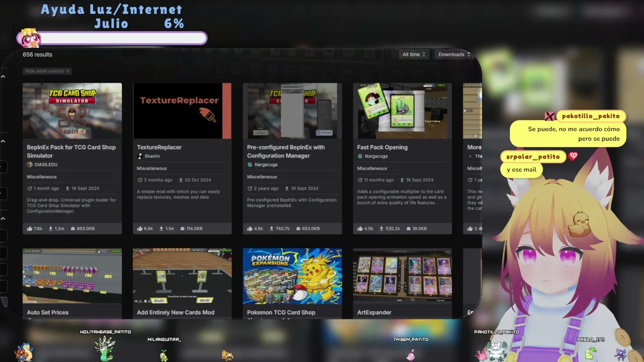
Task: Click the upload icon beside 02 Oct 2024
Action: [x=180, y=180]
